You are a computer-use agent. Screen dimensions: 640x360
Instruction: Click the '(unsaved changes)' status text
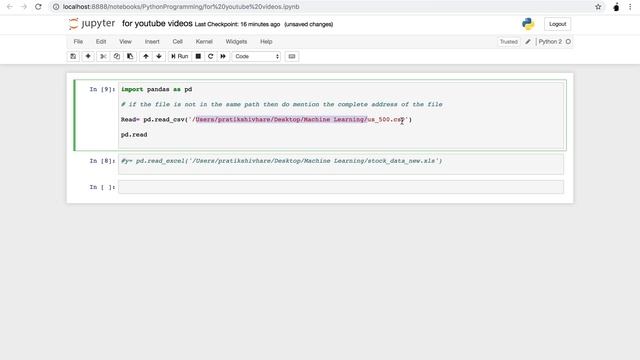(x=309, y=24)
